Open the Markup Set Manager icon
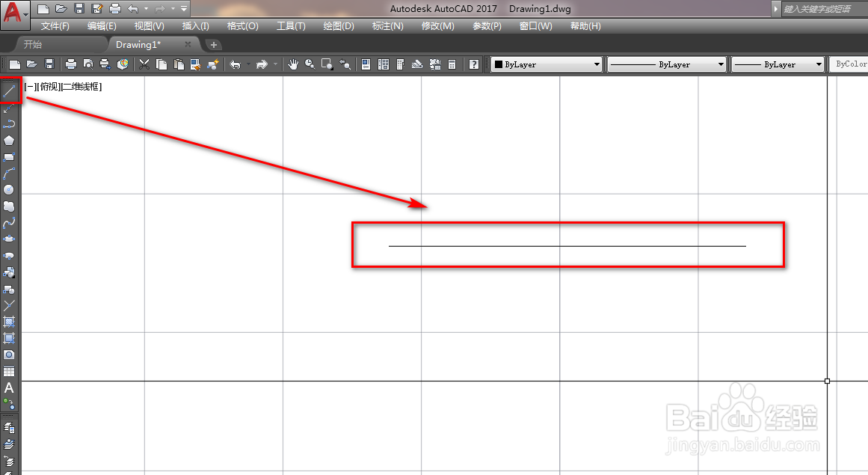This screenshot has width=868, height=475. tap(434, 64)
